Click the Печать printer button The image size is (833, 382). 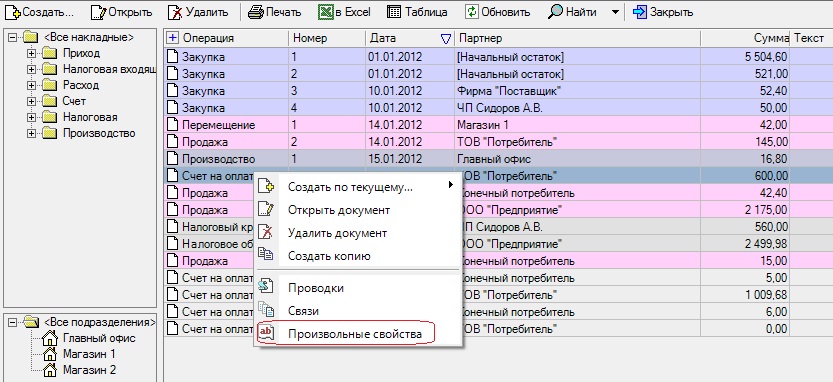(x=275, y=12)
